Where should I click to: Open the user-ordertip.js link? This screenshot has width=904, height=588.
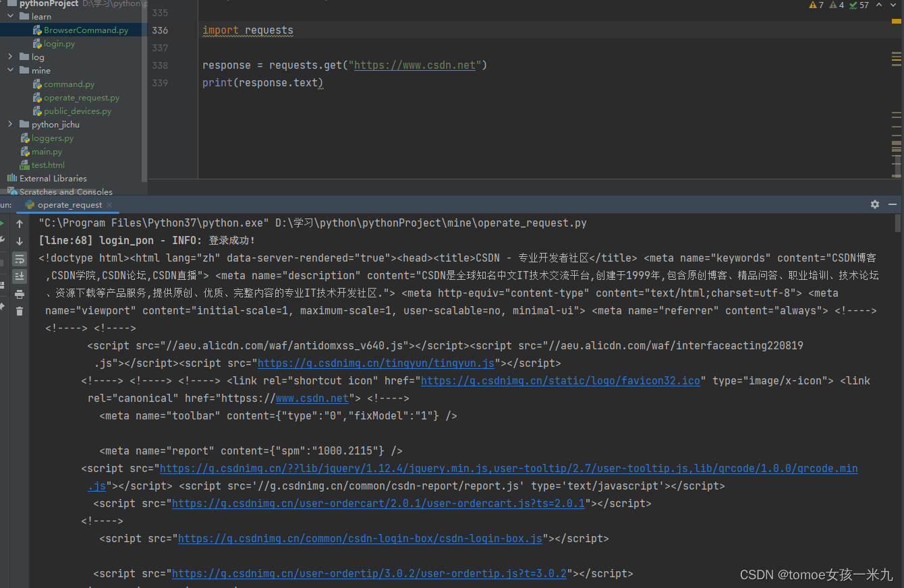370,573
